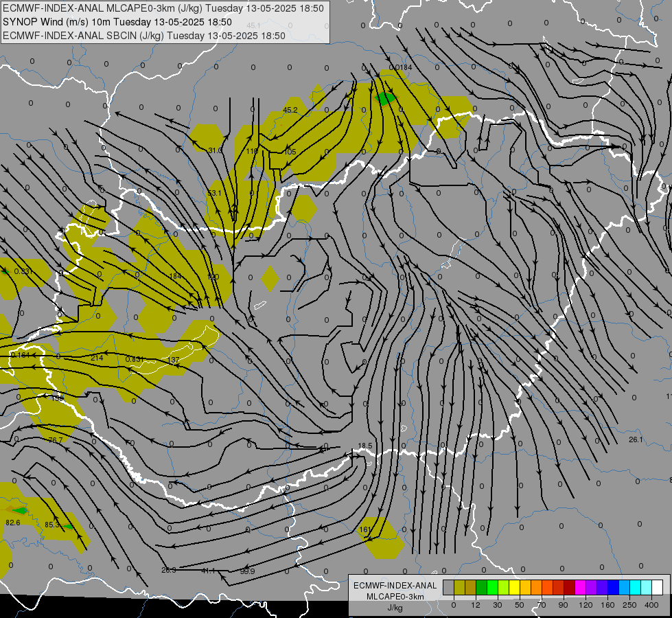Select the cyan legend swatch
The width and height of the screenshot is (672, 618).
635,588
